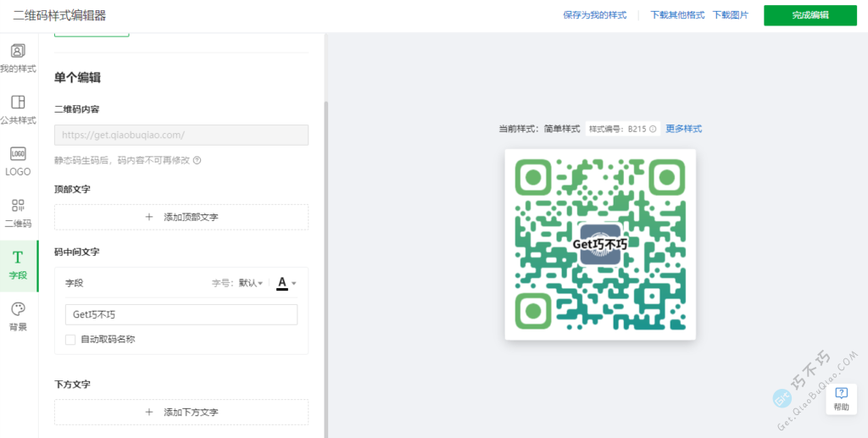Viewport: 868px width, 438px height.
Task: Select the 字段 text panel icon
Action: tap(18, 263)
